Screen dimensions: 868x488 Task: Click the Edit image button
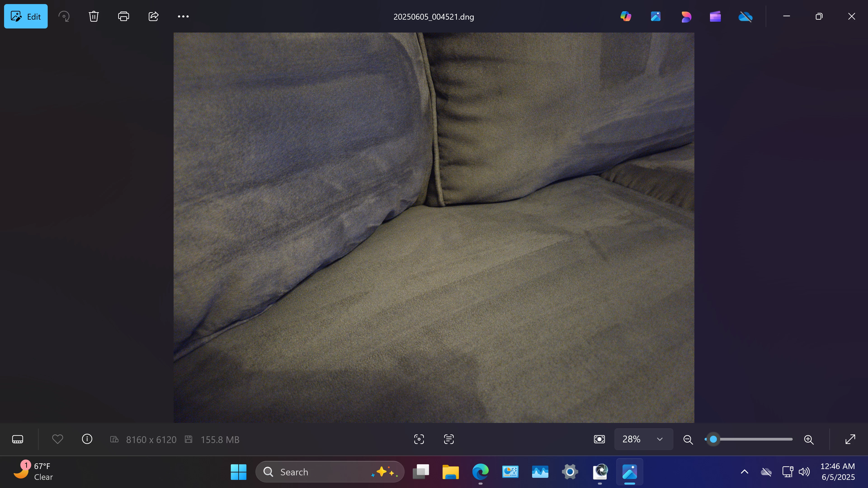(x=26, y=16)
